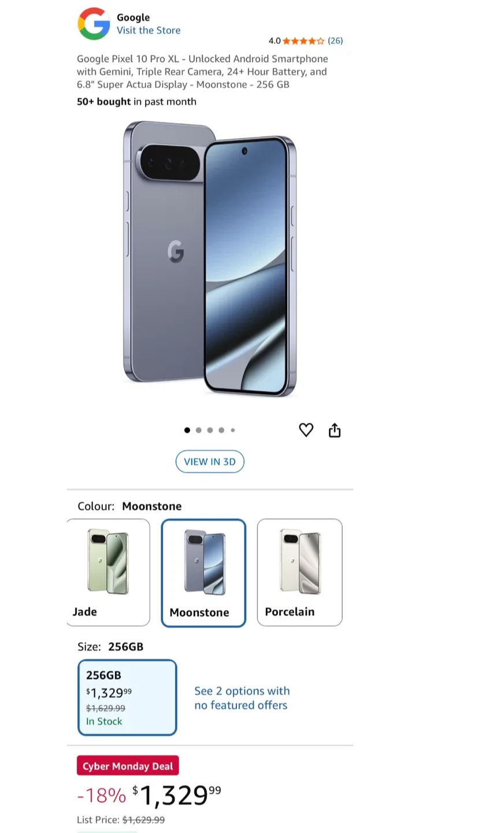Go to second image carousel dot
This screenshot has width=504, height=833.
click(198, 430)
